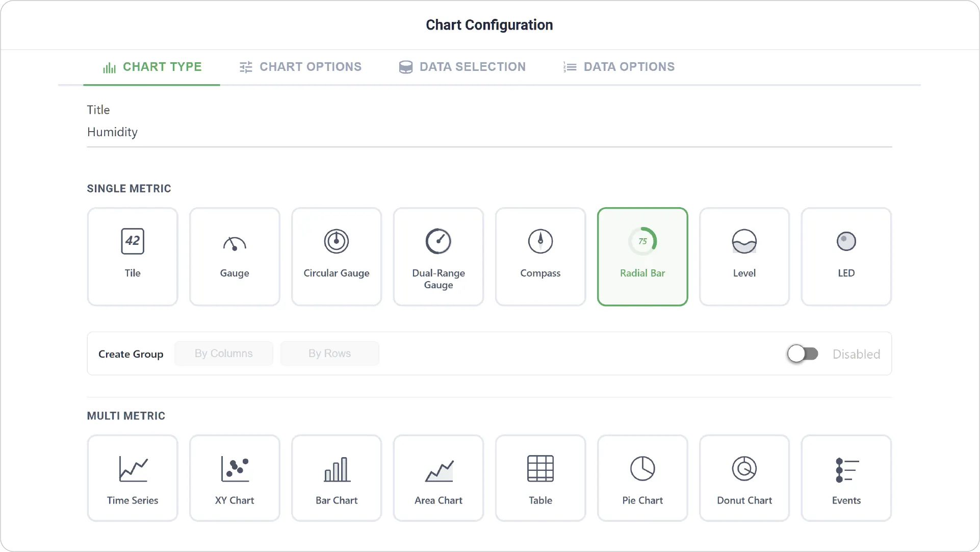
Task: Select the Tile chart type
Action: 133,257
